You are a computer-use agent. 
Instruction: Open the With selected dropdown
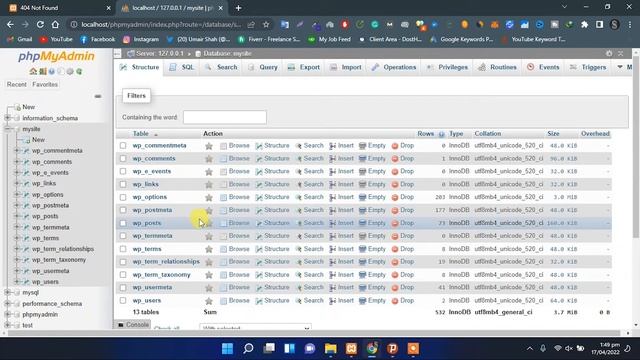[256, 327]
